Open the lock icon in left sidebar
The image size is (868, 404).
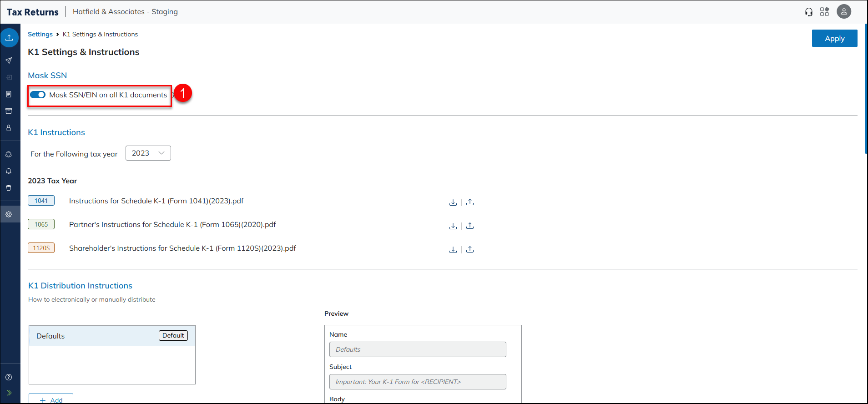click(x=9, y=128)
